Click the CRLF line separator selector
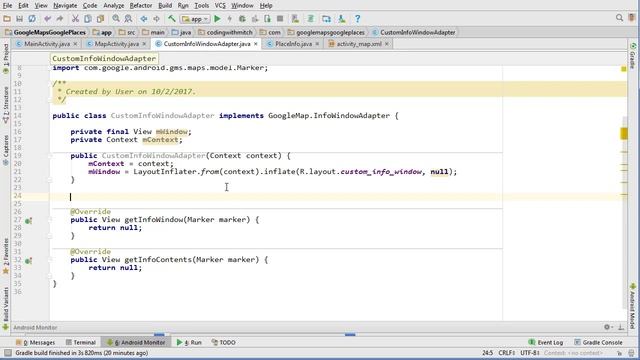Screen dimensions: 640x360 coord(507,353)
